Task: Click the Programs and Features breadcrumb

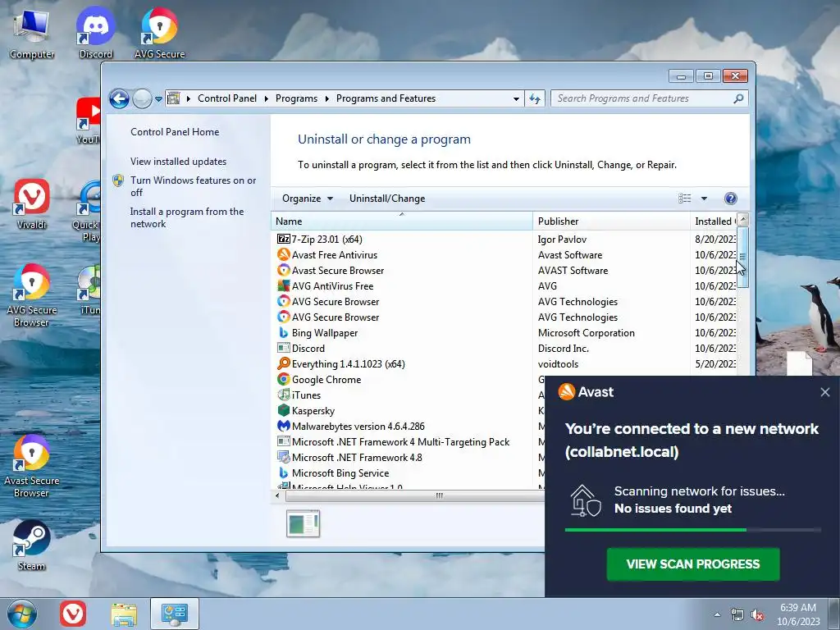Action: tap(386, 98)
